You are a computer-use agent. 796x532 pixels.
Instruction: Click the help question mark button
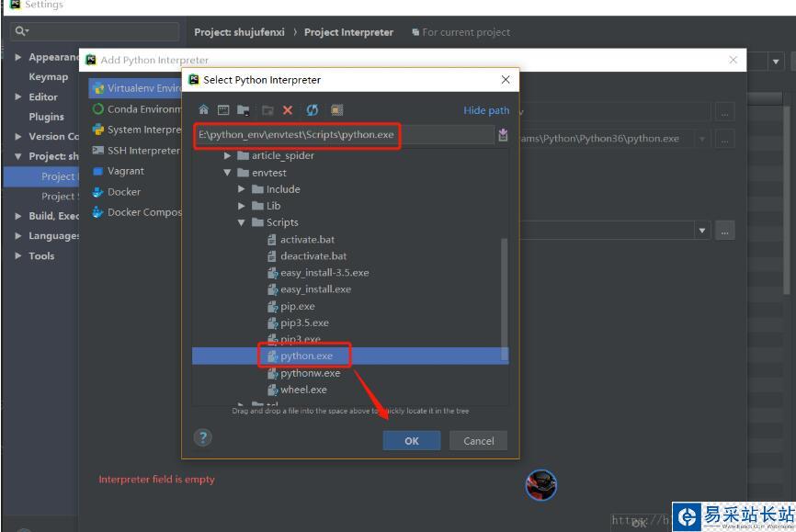(202, 437)
